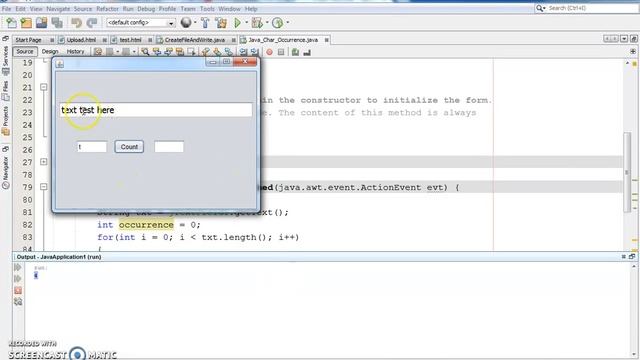Screen dimensions: 640x360
Task: Click the New Project toolbar icon
Action: pos(26,23)
